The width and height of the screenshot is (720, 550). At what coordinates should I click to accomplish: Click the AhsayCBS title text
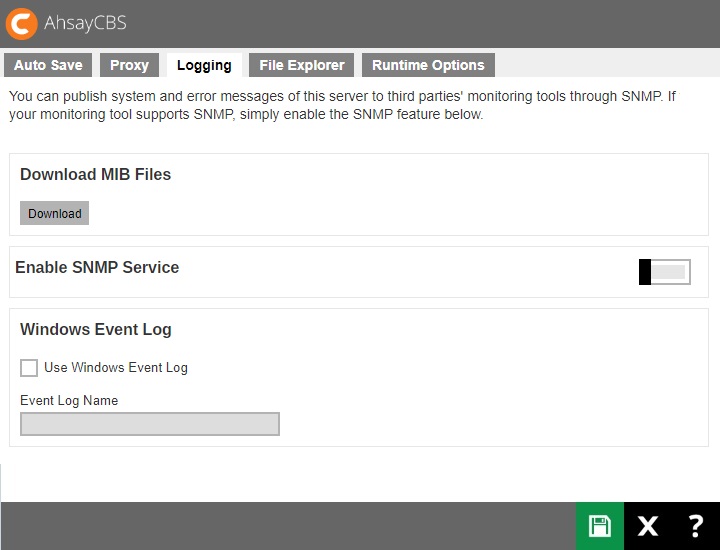[85, 23]
